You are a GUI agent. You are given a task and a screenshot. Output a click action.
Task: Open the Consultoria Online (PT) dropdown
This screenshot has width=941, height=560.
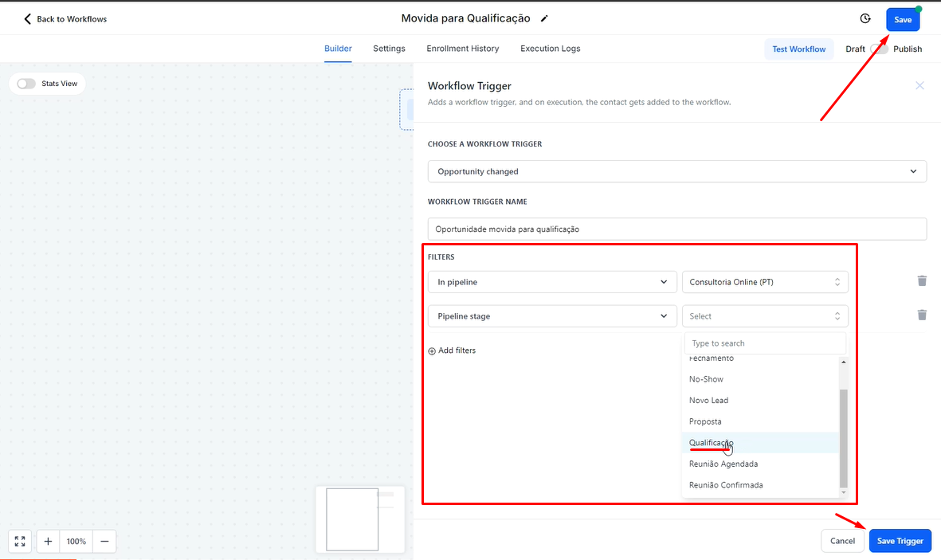click(764, 282)
